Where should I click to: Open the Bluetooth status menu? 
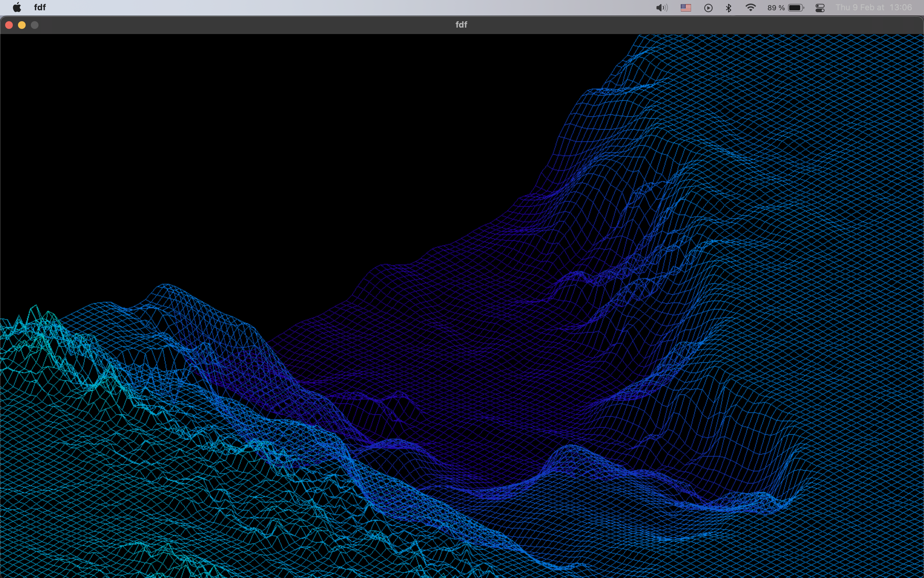(729, 8)
